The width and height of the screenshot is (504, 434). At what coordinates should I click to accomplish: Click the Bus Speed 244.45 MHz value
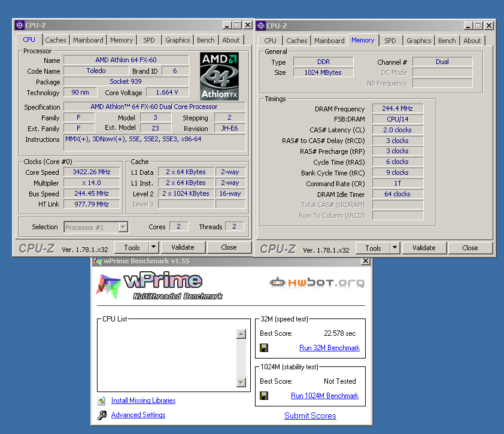click(x=92, y=193)
